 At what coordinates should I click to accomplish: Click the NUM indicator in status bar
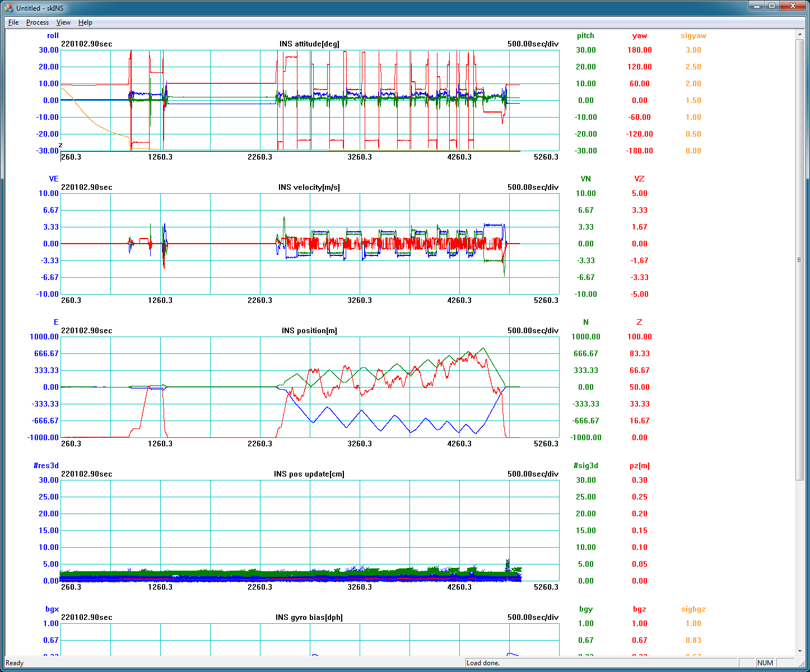click(765, 663)
